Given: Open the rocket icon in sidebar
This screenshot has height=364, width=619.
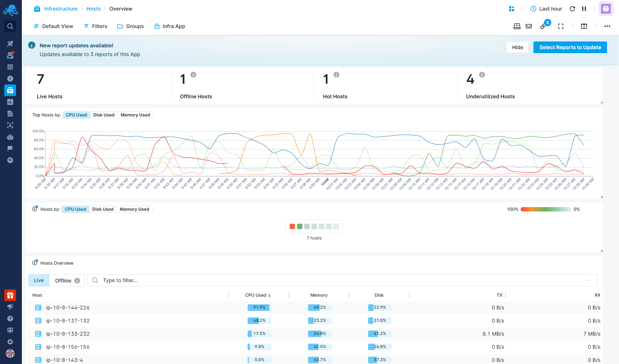Looking at the screenshot, I should (x=10, y=44).
